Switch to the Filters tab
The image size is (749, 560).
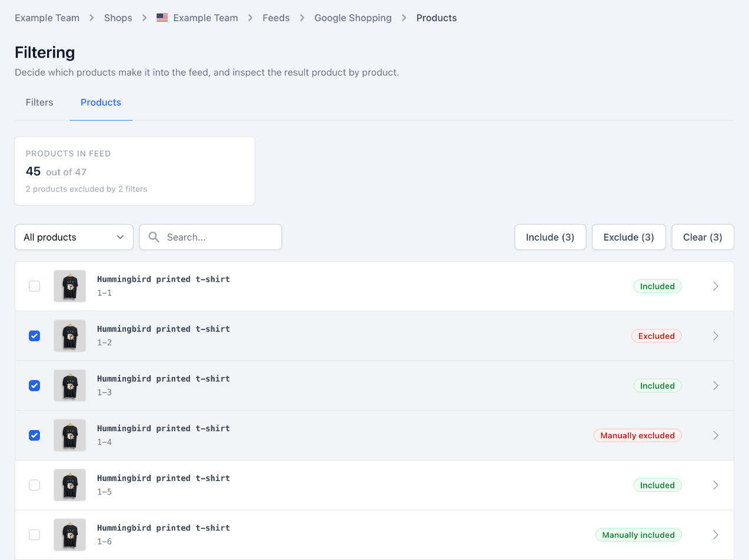(x=39, y=102)
